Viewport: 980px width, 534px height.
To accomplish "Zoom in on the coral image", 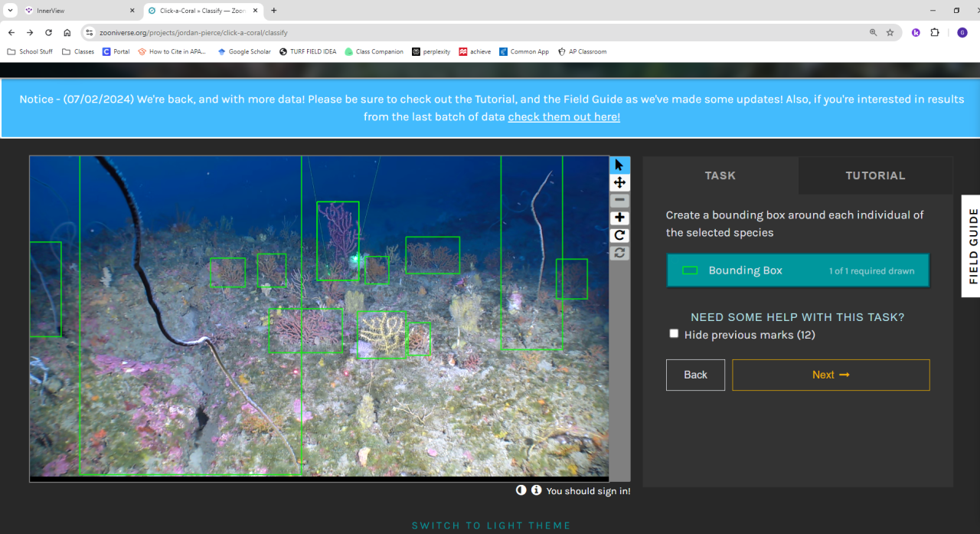I will 619,218.
